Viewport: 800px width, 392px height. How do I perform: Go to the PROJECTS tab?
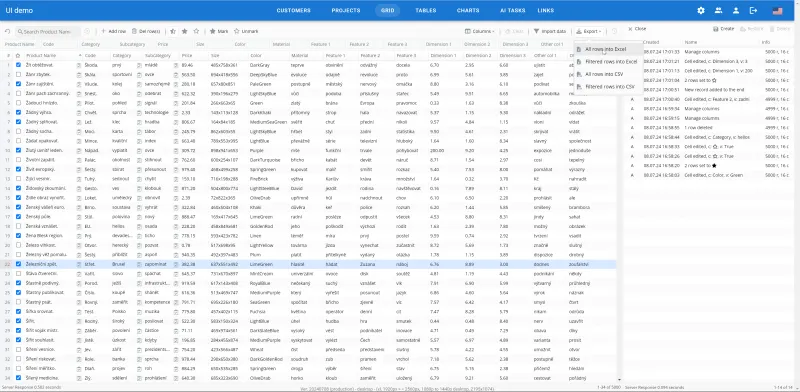(x=346, y=10)
